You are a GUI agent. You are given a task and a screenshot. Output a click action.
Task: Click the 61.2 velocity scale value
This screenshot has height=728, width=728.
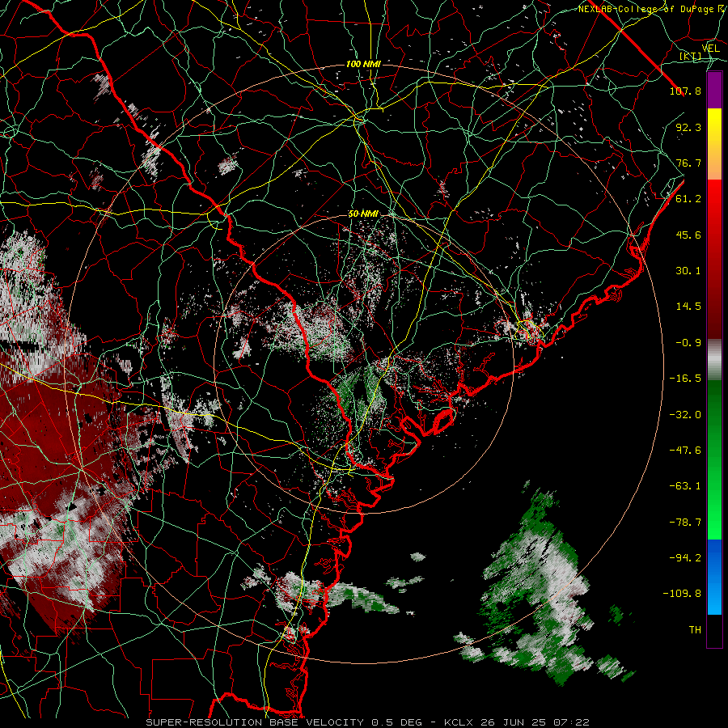(688, 199)
